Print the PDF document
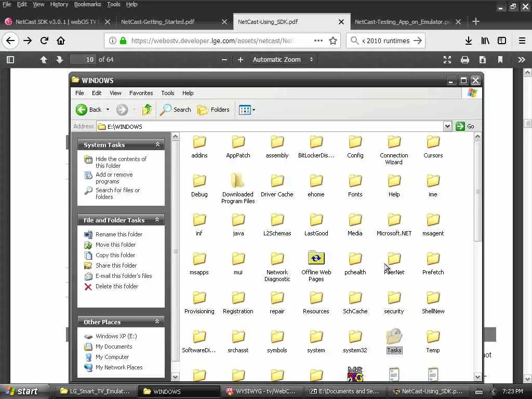The image size is (532, 399). [x=465, y=60]
